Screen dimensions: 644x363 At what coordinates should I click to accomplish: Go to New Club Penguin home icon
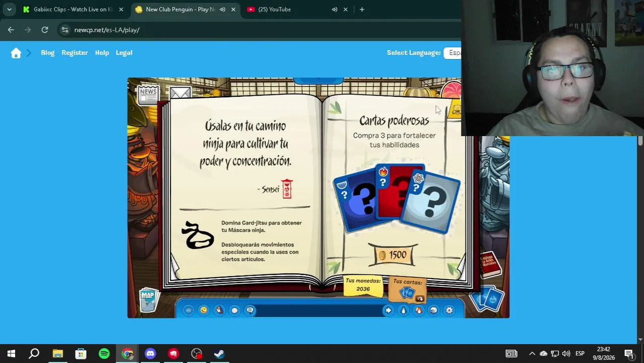pyautogui.click(x=16, y=53)
